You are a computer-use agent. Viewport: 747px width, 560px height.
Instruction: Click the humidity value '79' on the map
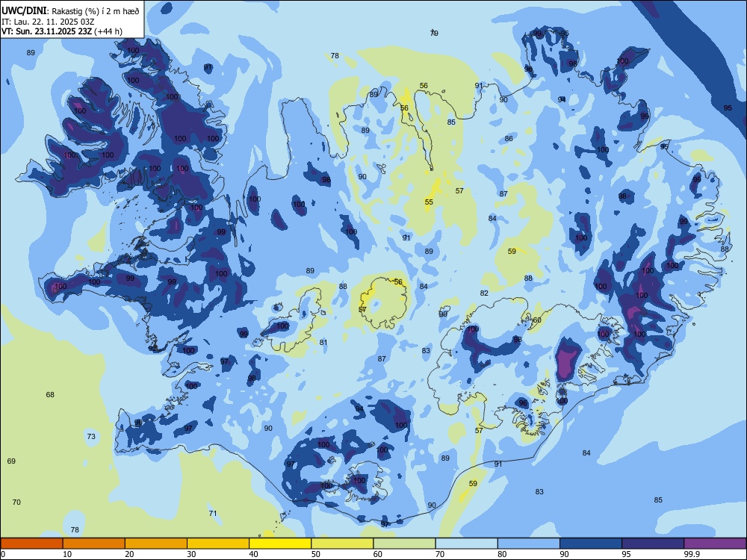[434, 33]
